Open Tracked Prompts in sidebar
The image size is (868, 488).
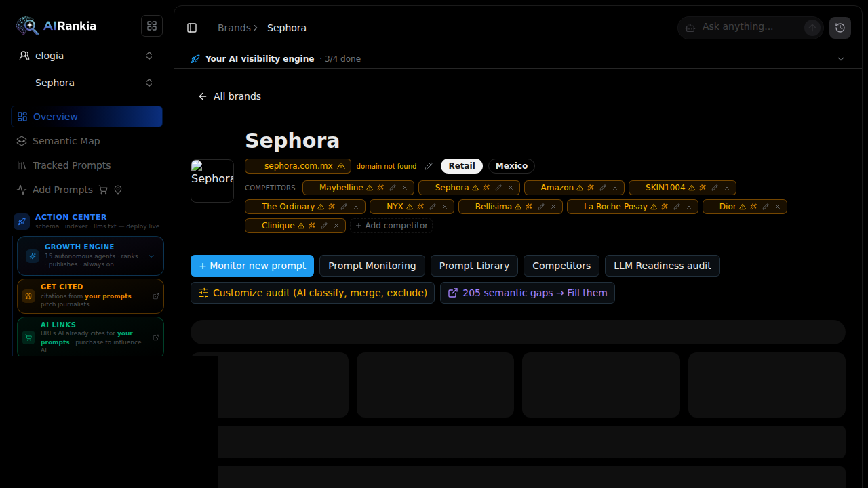click(x=87, y=165)
